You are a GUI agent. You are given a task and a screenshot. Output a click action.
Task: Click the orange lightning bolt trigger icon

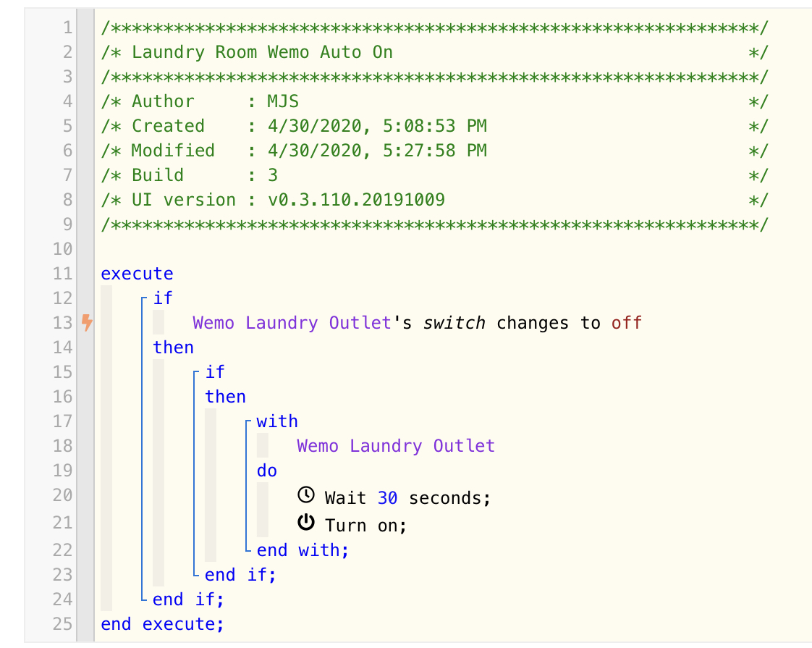[x=87, y=323]
